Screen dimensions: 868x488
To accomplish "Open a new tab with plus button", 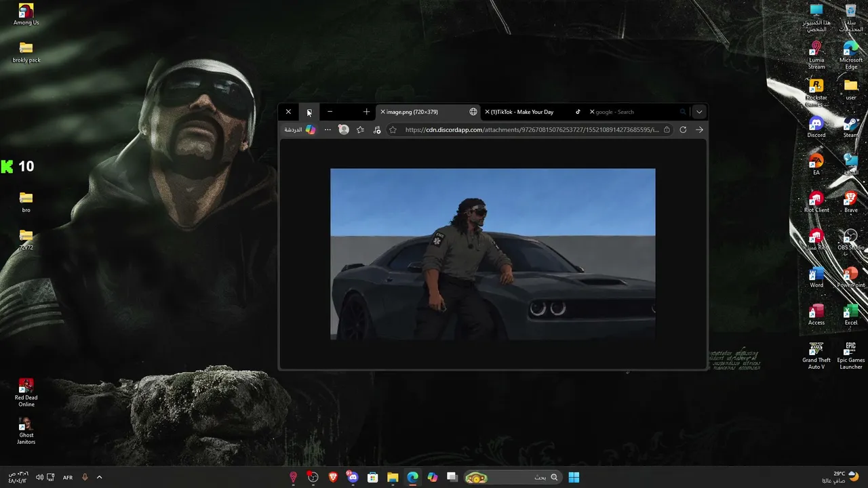I will coord(366,112).
